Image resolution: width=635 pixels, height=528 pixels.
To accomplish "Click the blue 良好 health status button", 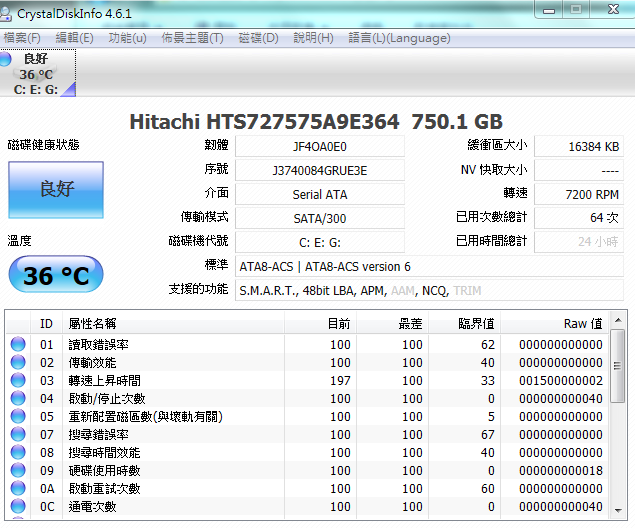I will click(x=56, y=189).
